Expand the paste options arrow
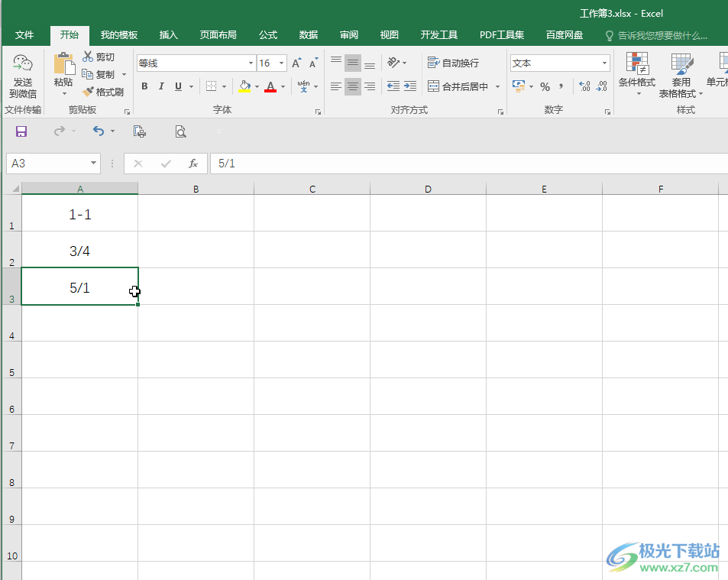Viewport: 728px width, 580px height. tap(64, 93)
